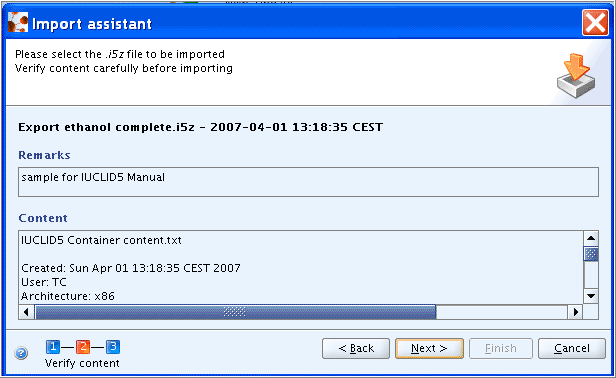Cancel the import assistant
This screenshot has height=378, width=616.
(x=572, y=349)
